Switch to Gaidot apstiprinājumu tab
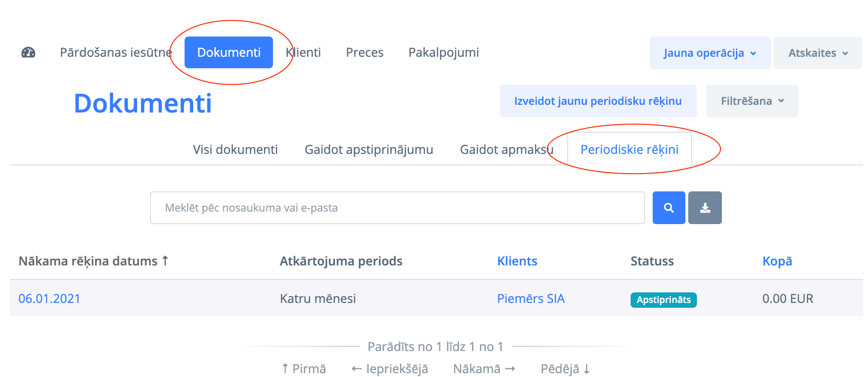The height and width of the screenshot is (377, 868). (369, 150)
